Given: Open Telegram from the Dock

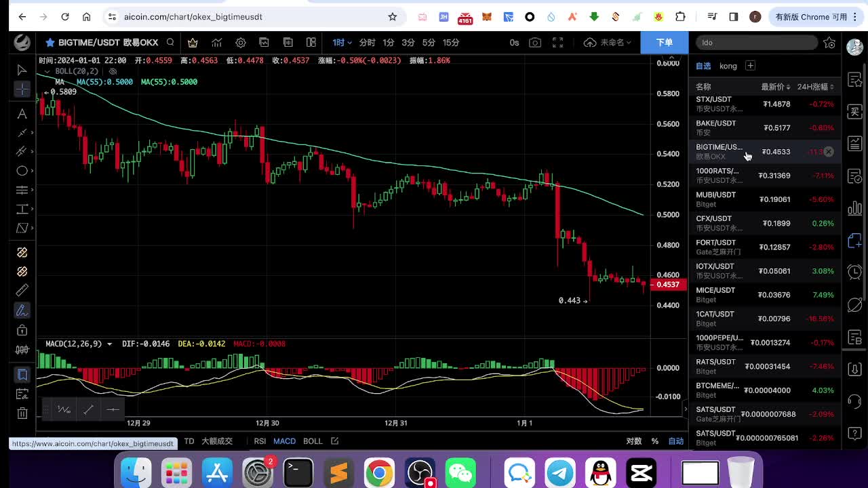Looking at the screenshot, I should click(x=560, y=472).
